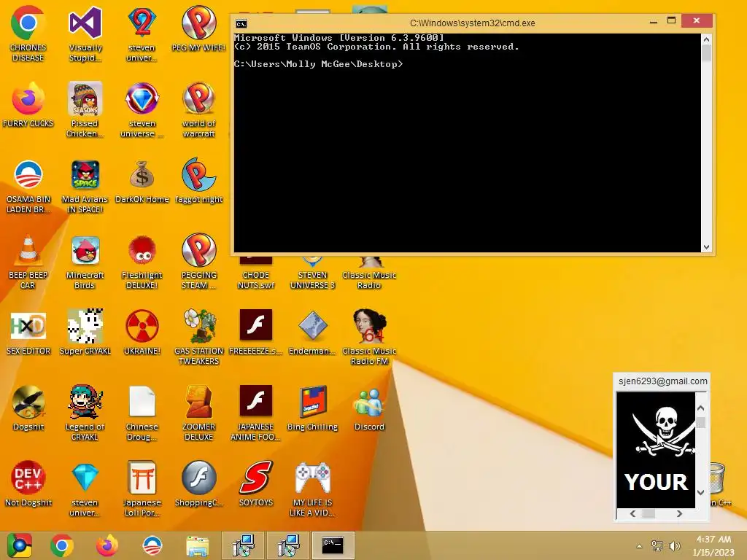Launch Chrome from the taskbar
Viewport: 747px width, 560px height.
62,545
